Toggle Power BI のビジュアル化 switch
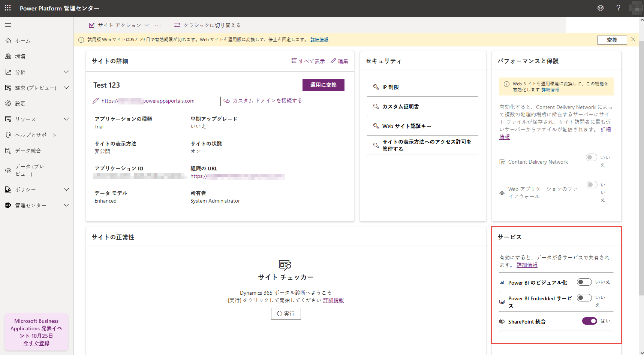The height and width of the screenshot is (355, 644). pyautogui.click(x=584, y=282)
